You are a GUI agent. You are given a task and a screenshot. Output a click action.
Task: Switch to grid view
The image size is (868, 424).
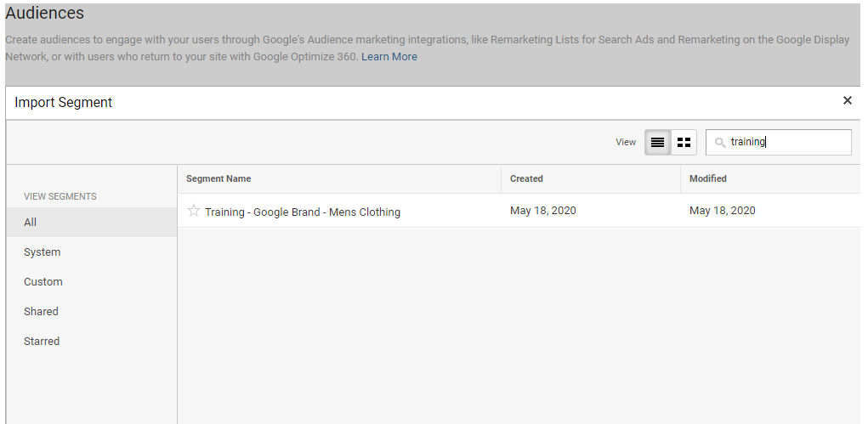pyautogui.click(x=684, y=142)
